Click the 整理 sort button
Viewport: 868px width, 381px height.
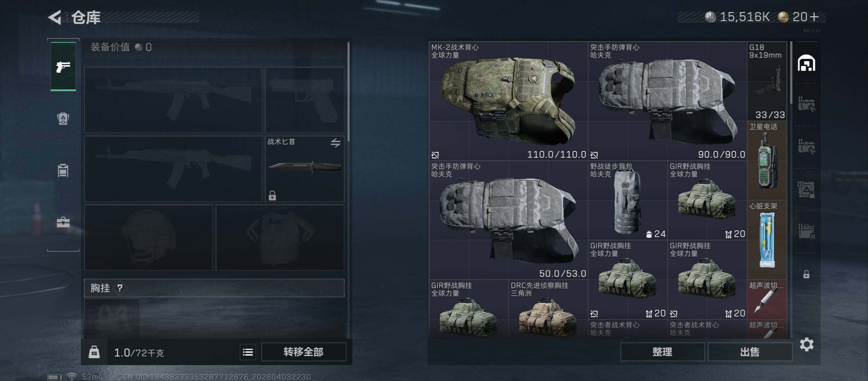coord(662,352)
